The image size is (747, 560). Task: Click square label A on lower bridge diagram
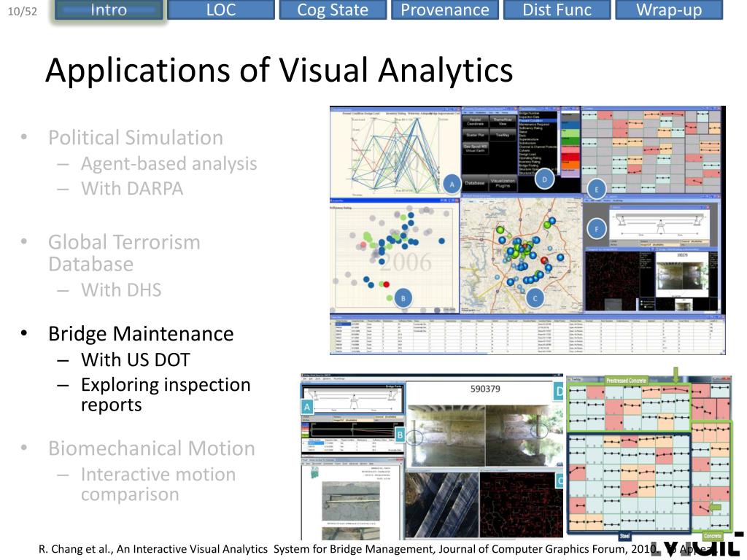tap(307, 407)
